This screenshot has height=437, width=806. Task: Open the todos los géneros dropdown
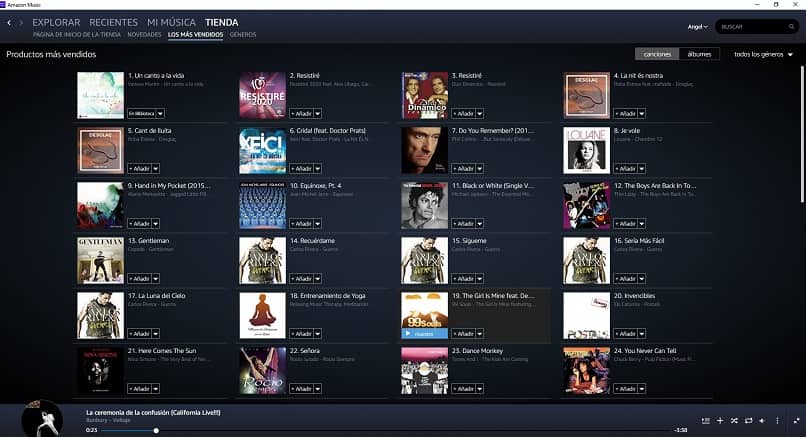point(763,54)
